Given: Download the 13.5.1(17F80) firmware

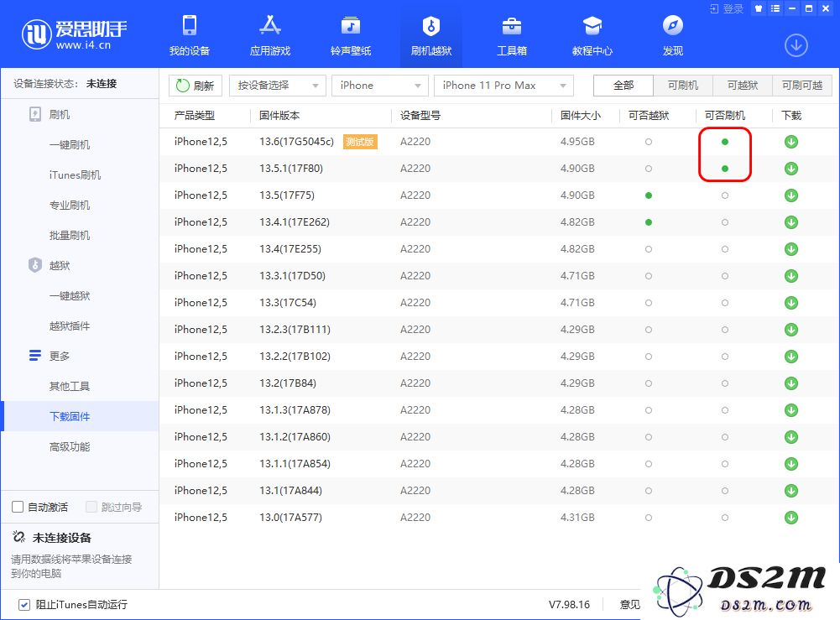Looking at the screenshot, I should pos(791,169).
